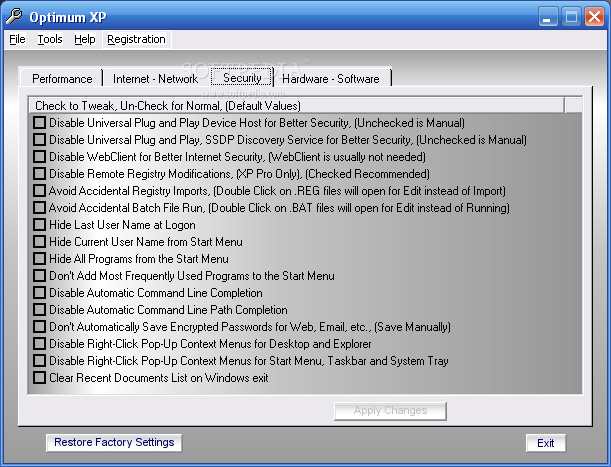Click the Exit button

(546, 443)
